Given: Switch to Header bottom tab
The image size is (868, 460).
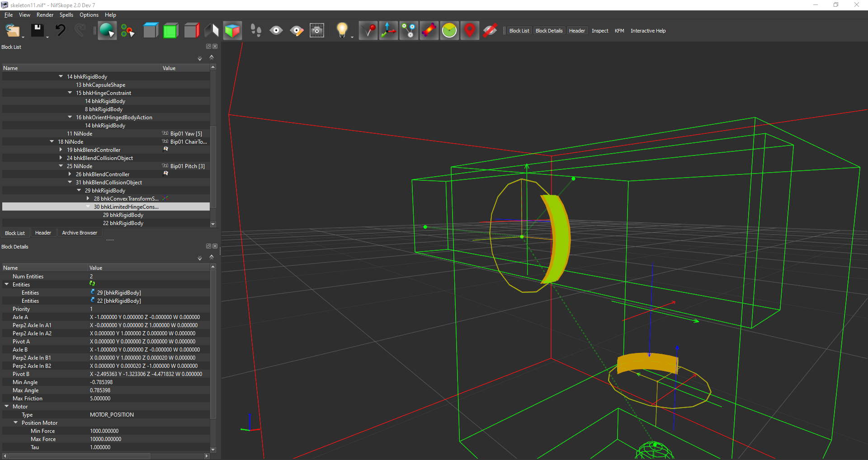Looking at the screenshot, I should point(43,233).
